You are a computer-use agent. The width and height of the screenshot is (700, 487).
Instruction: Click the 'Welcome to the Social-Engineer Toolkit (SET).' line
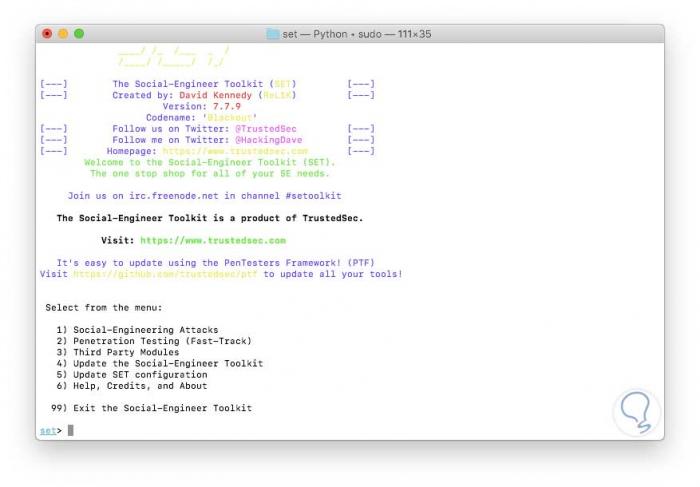pos(210,162)
